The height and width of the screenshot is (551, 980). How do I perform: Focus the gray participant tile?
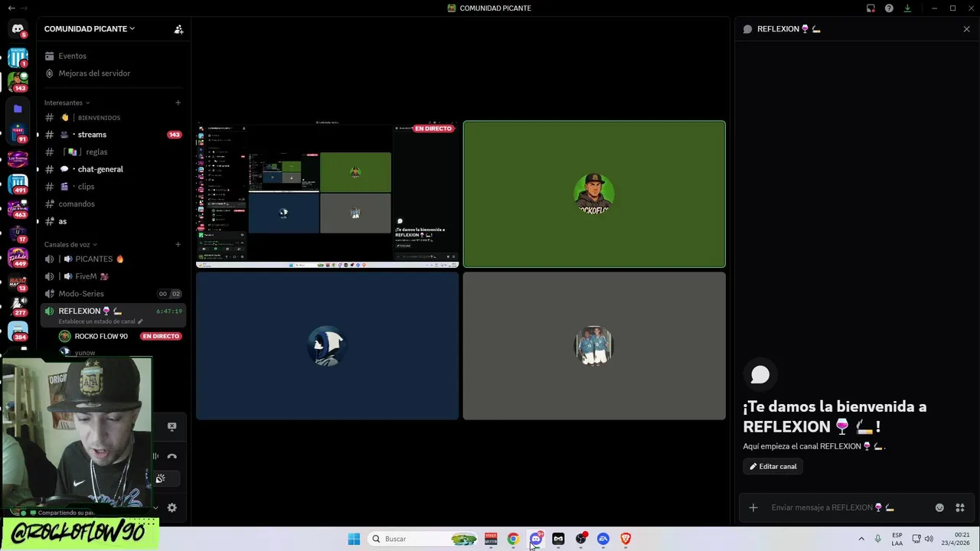click(x=594, y=346)
